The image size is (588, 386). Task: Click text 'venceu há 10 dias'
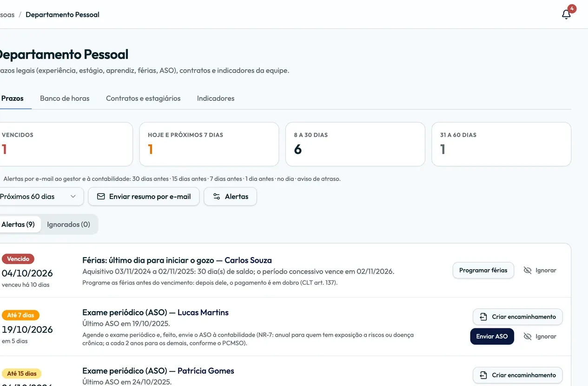(26, 285)
